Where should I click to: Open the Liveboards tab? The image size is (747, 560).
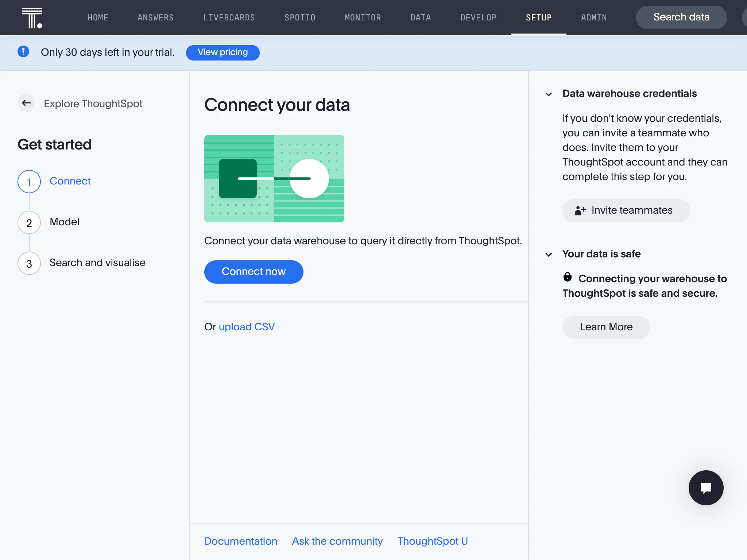[x=229, y=17]
